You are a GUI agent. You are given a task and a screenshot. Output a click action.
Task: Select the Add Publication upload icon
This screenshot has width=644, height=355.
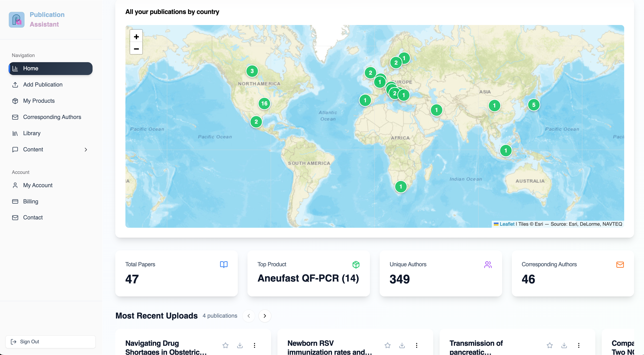(15, 85)
